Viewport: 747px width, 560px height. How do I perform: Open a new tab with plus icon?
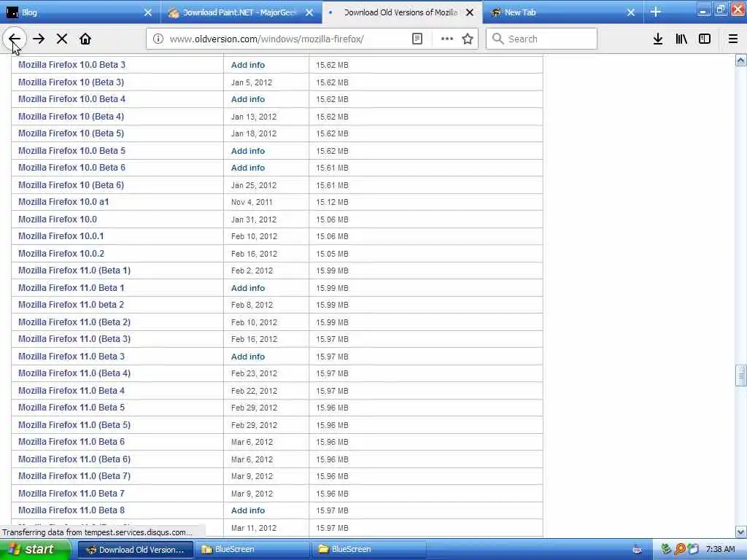(656, 12)
